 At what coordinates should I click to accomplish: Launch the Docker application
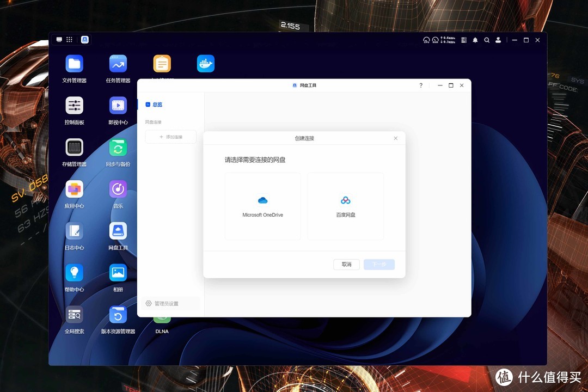tap(205, 63)
